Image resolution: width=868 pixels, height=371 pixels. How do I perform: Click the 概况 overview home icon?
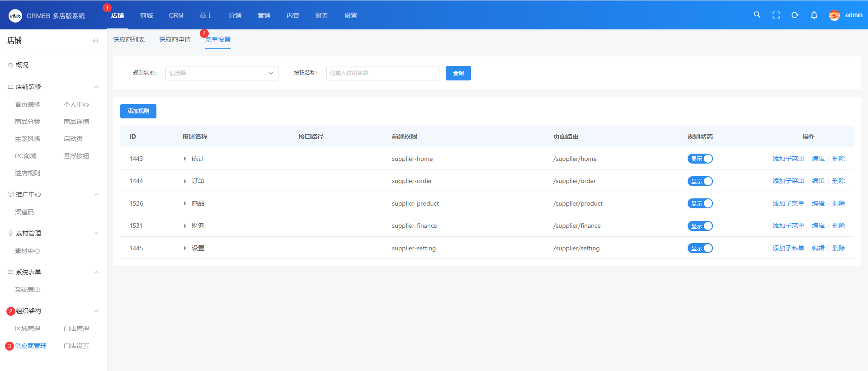(x=10, y=65)
